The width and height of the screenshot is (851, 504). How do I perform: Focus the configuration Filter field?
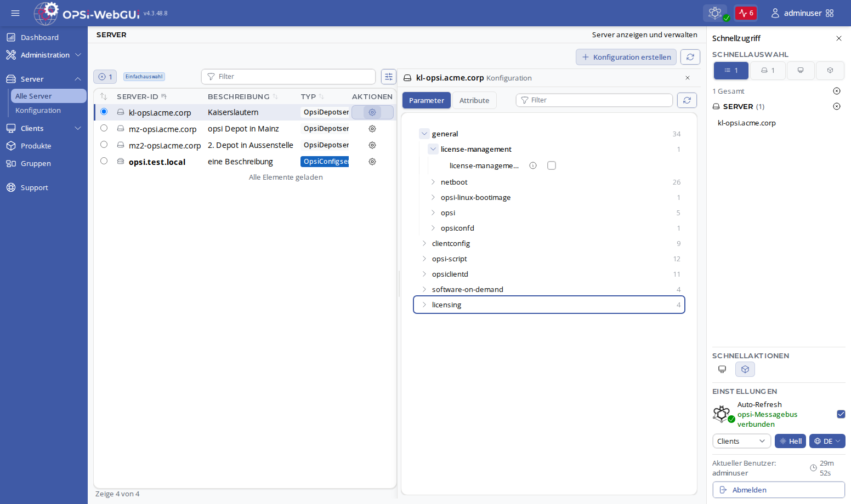[x=594, y=100]
